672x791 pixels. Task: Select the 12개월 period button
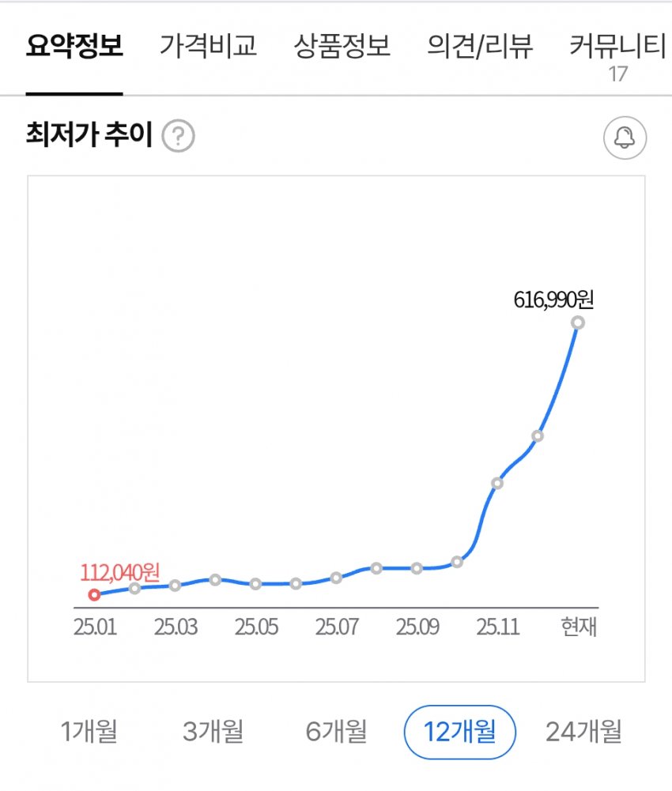tap(459, 732)
